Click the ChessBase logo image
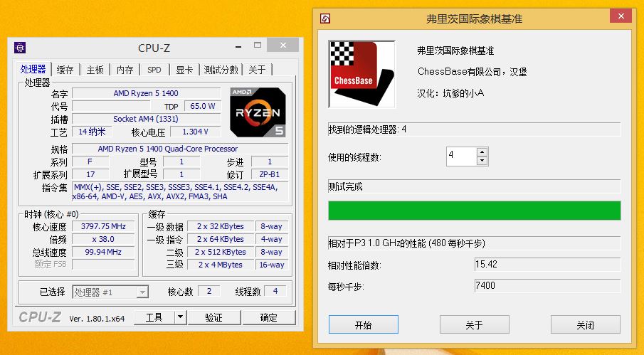644x355 pixels. 361,74
